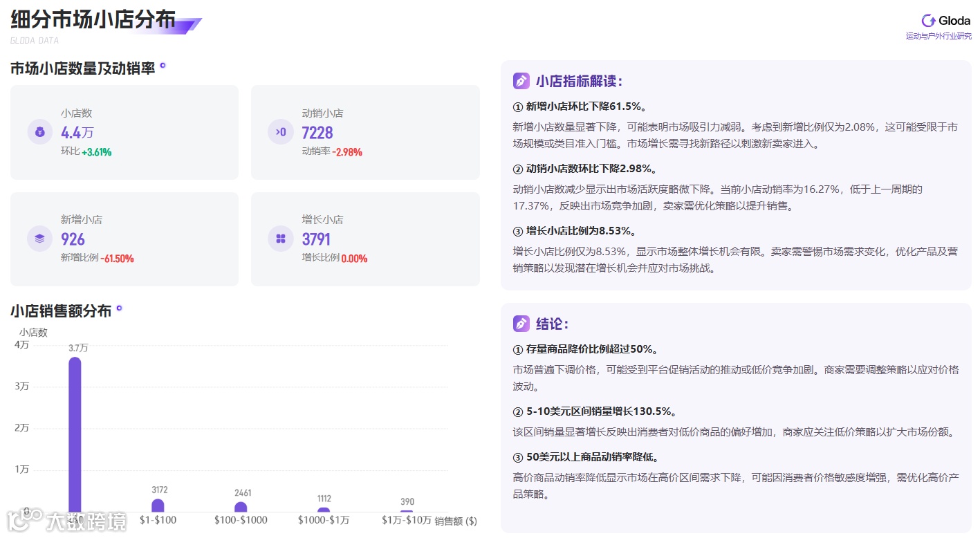Click the 小店指标解读 panel heading
This screenshot has height=538, width=980.
pyautogui.click(x=580, y=81)
